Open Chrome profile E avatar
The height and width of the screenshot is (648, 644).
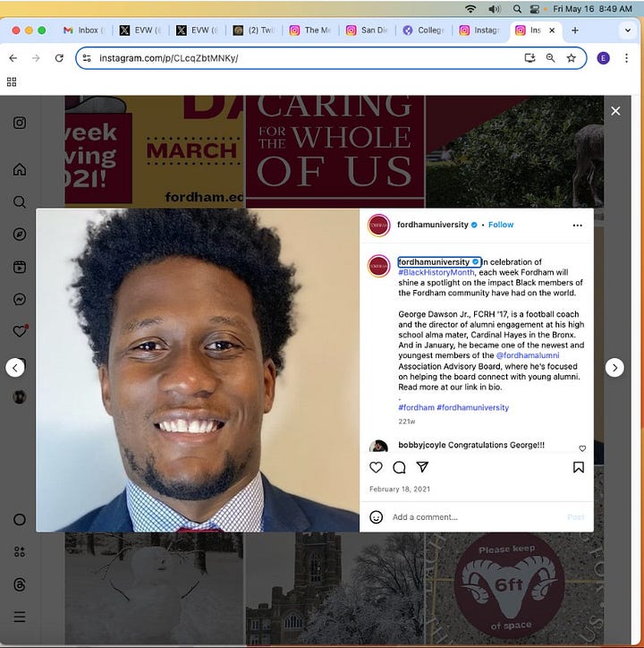click(x=603, y=58)
